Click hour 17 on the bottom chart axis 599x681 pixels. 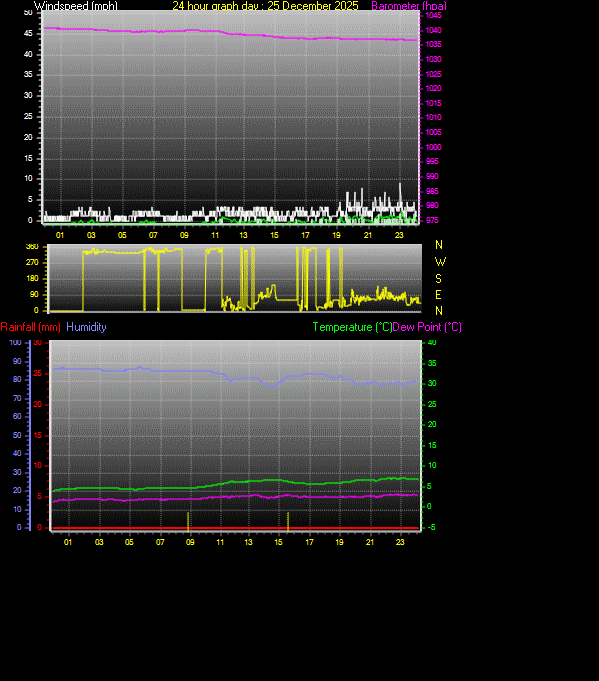click(309, 542)
